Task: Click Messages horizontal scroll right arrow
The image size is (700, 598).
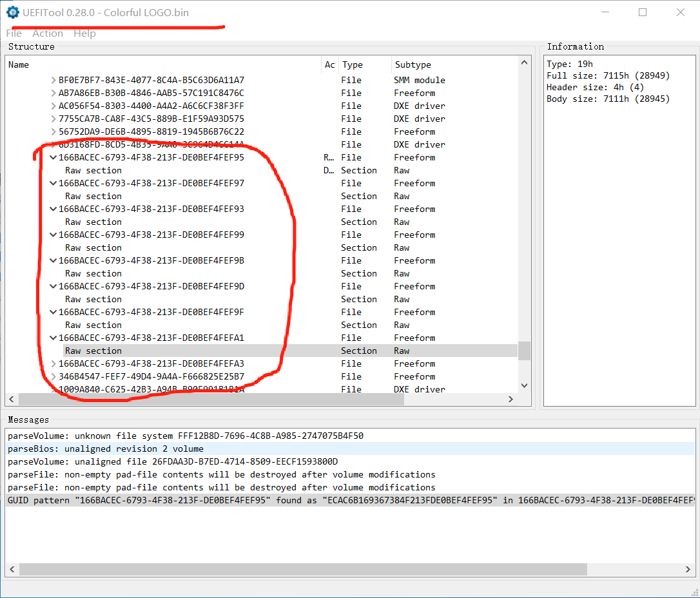Action: pos(688,570)
